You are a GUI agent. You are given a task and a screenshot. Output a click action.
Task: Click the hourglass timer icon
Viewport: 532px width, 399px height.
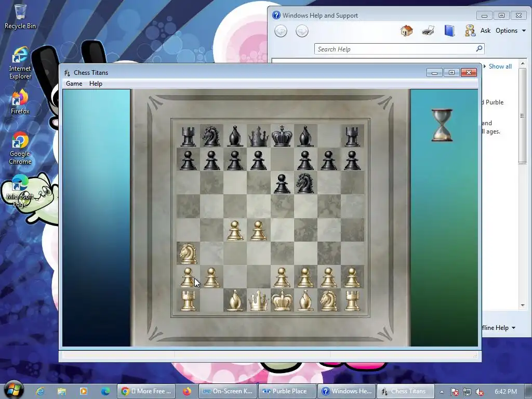coord(442,125)
